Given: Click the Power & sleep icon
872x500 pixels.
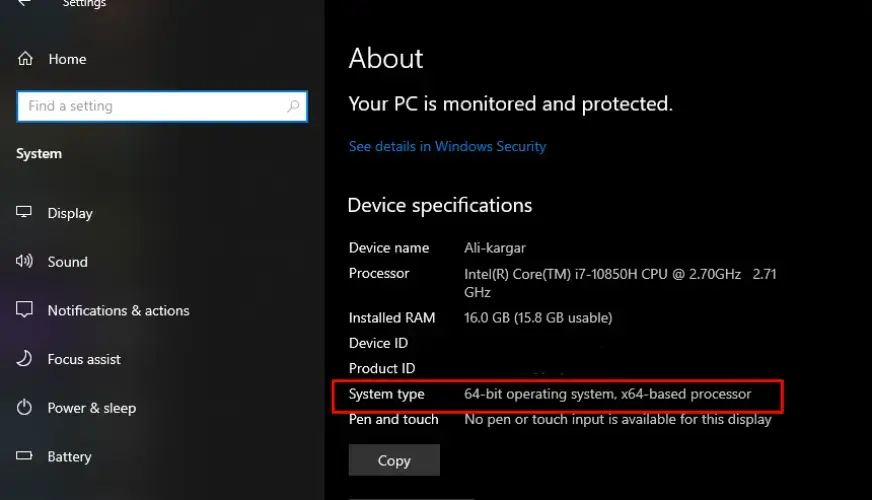Looking at the screenshot, I should (x=25, y=408).
